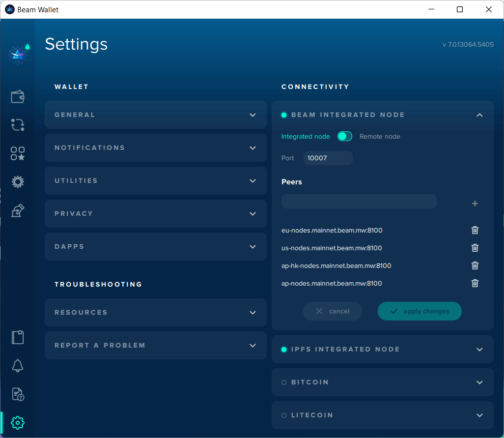Open the Wallet page from sidebar
The width and height of the screenshot is (504, 438).
coord(18,97)
